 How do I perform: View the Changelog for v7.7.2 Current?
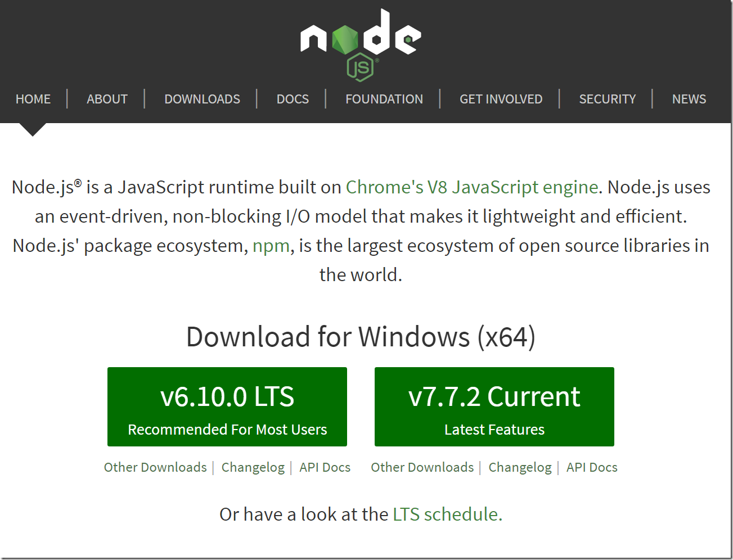coord(520,467)
